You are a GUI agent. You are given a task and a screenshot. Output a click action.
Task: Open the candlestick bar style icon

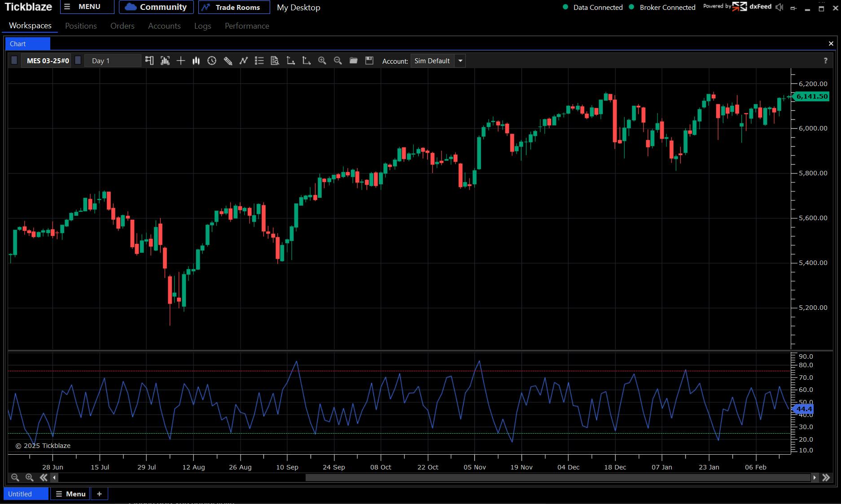[196, 61]
